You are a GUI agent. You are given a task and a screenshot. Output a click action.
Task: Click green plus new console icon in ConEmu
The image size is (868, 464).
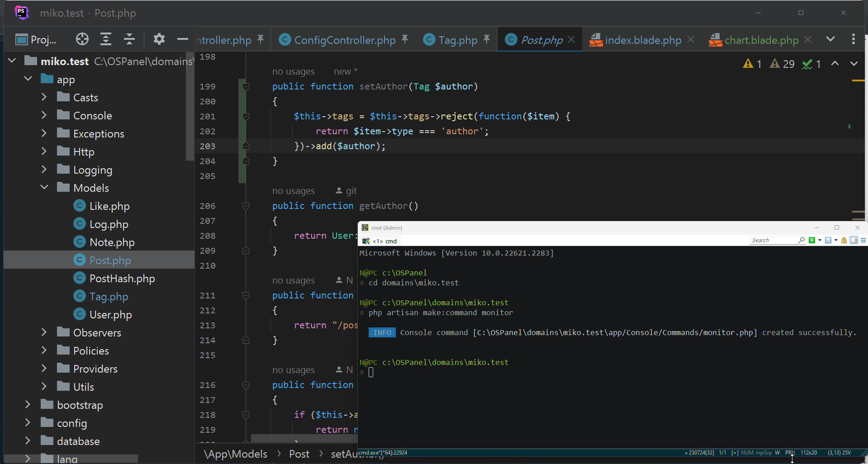click(811, 240)
